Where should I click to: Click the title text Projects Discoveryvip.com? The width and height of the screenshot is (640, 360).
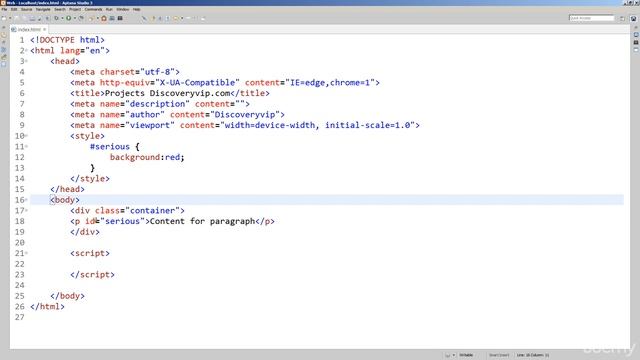point(167,93)
